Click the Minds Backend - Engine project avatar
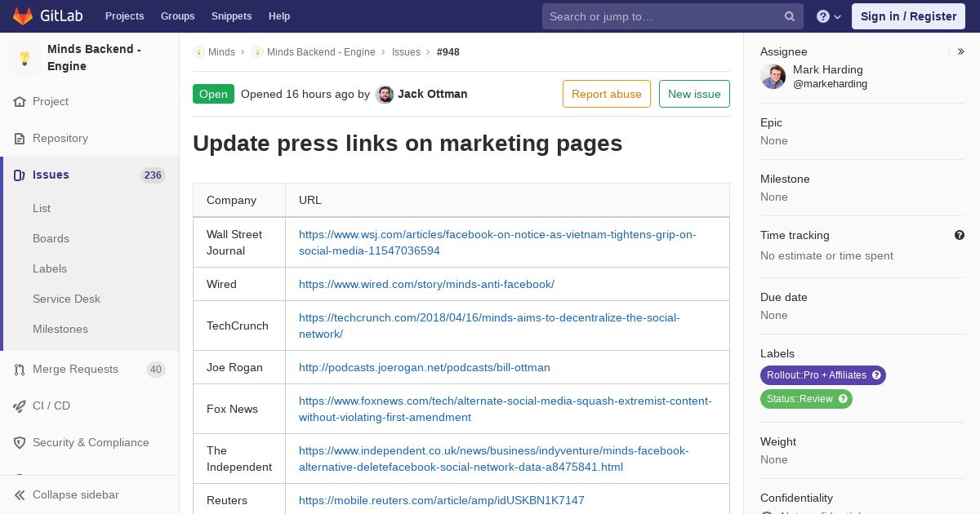The image size is (980, 514). click(x=24, y=58)
